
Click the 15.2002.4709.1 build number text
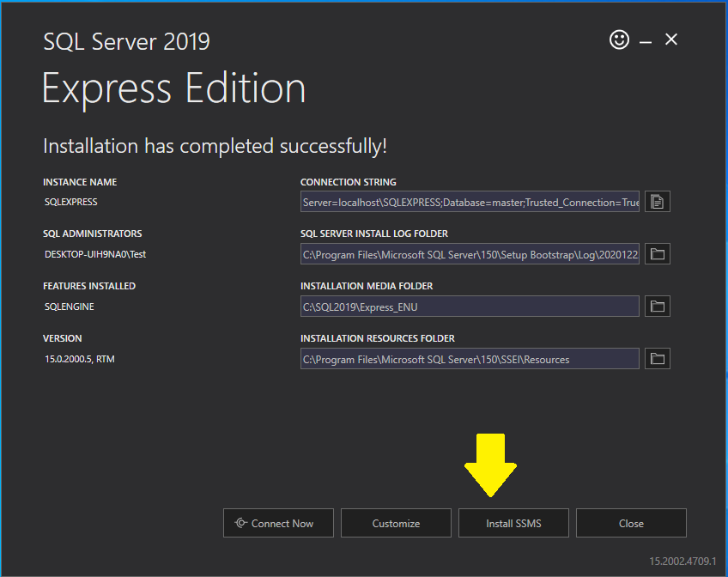pyautogui.click(x=682, y=562)
